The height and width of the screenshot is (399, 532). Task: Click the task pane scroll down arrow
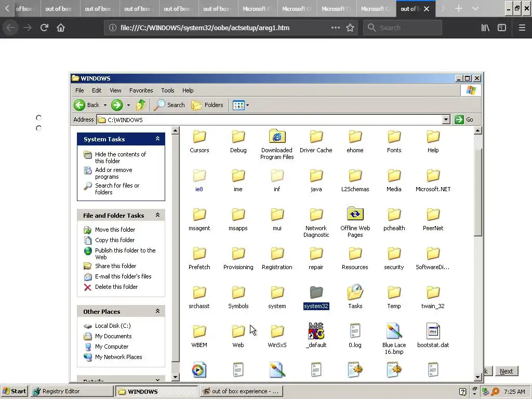pyautogui.click(x=176, y=377)
